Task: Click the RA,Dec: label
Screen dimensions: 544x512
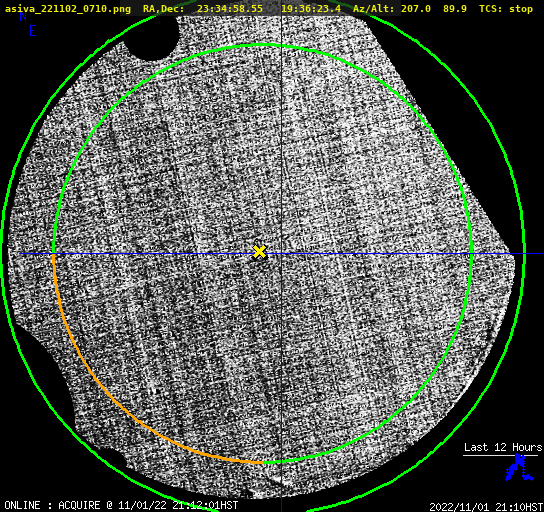Action: click(164, 9)
